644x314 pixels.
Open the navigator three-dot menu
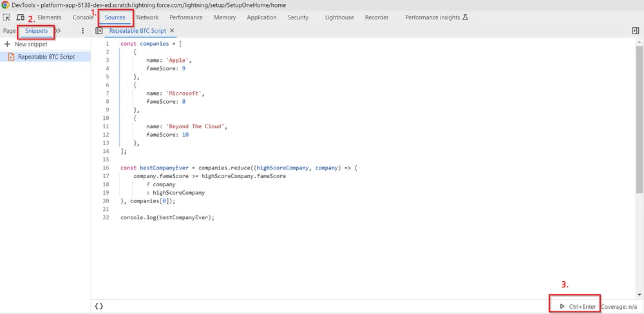82,31
